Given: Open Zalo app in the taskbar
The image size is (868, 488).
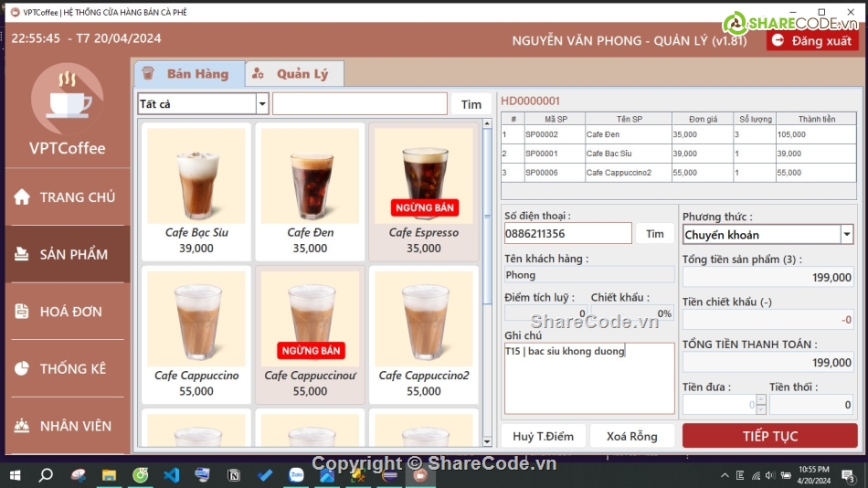Looking at the screenshot, I should 296,475.
